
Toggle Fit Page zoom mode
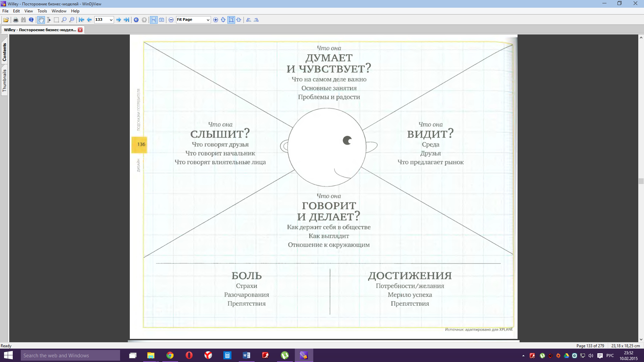231,20
